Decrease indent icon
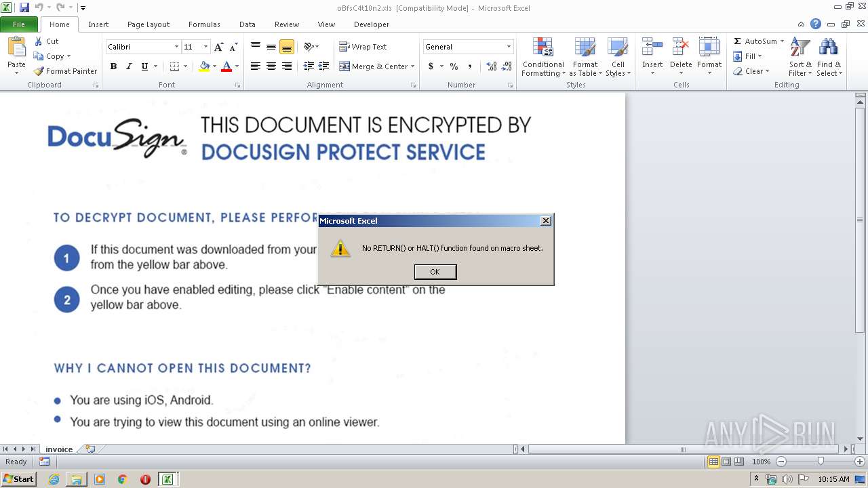This screenshot has width=868, height=488. [x=309, y=66]
